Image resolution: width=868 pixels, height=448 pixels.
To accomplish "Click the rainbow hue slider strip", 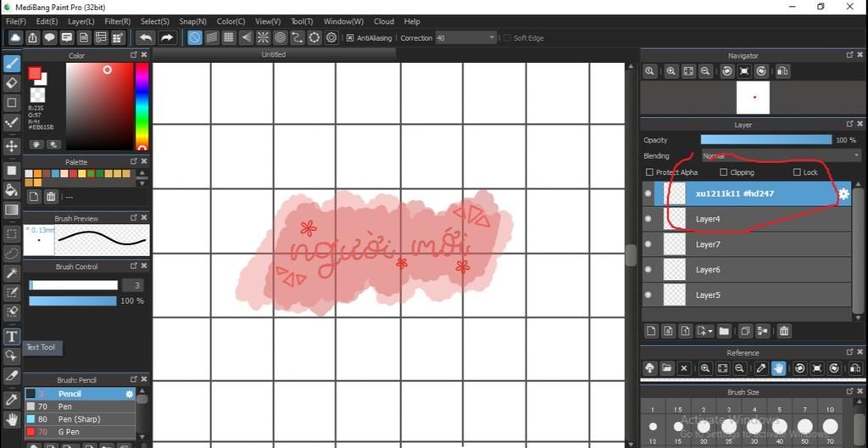I will click(142, 106).
